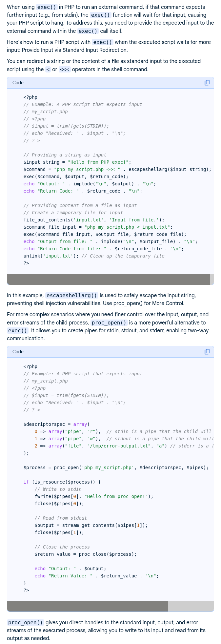
Task: Click the first code block's horizontal scrollbar thumb
Action: point(108,280)
